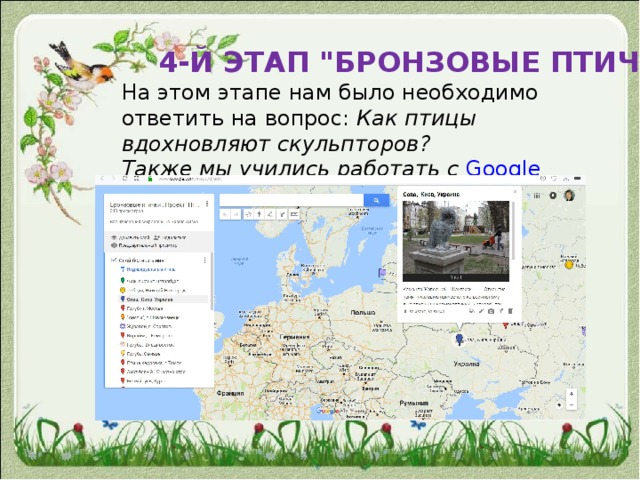Viewport: 640px width, 480px height.
Task: Click inside the map search field
Action: [291, 200]
